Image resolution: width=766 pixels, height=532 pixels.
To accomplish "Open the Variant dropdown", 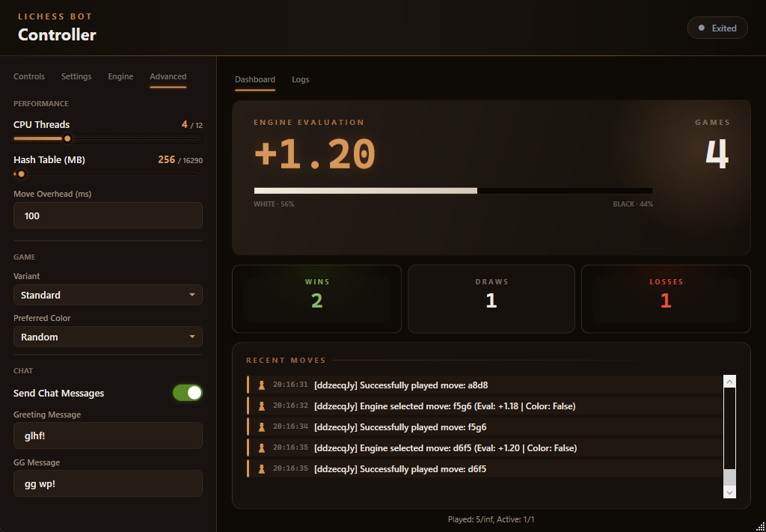I will pos(108,295).
